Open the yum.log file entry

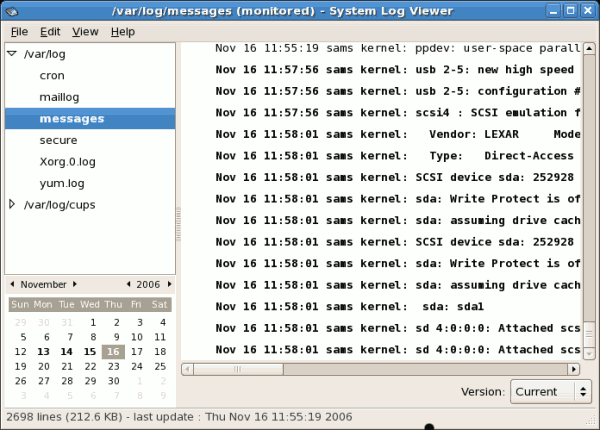62,183
